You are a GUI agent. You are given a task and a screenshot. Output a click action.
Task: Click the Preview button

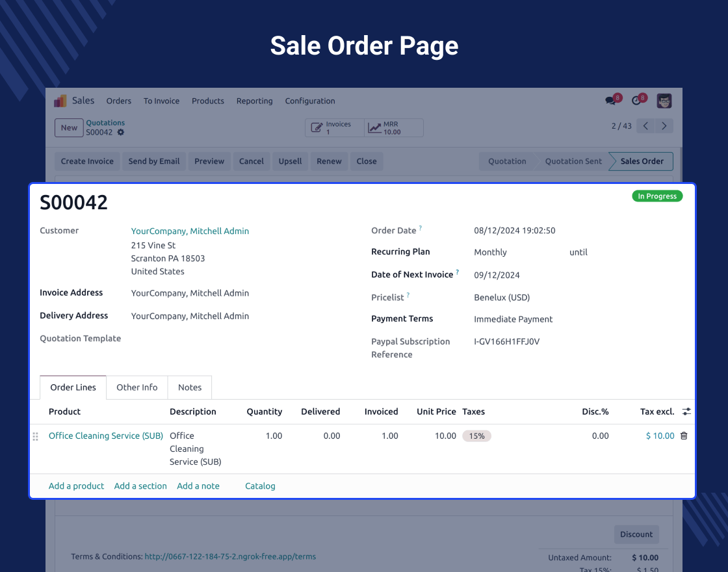click(x=209, y=161)
